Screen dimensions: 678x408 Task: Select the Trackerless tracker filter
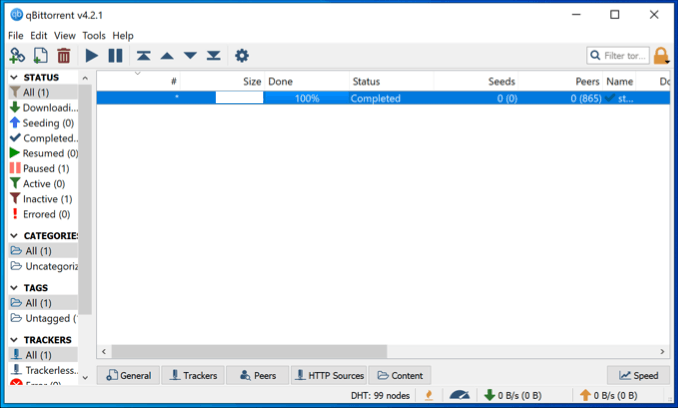(43, 370)
